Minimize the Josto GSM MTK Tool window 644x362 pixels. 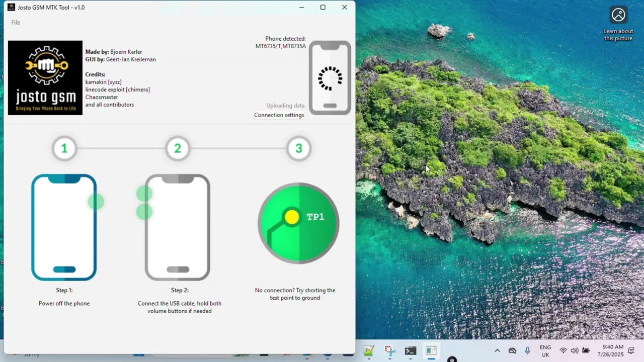pyautogui.click(x=301, y=8)
